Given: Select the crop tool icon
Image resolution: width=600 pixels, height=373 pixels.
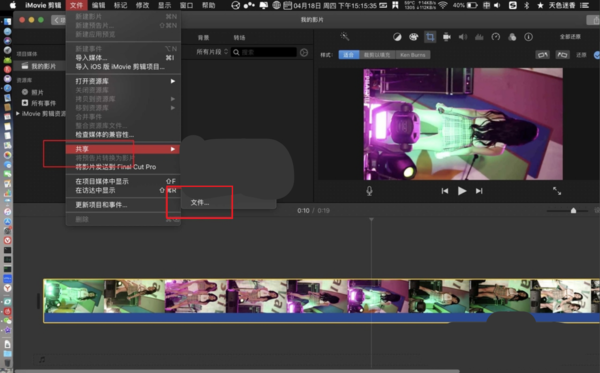Looking at the screenshot, I should pos(430,37).
